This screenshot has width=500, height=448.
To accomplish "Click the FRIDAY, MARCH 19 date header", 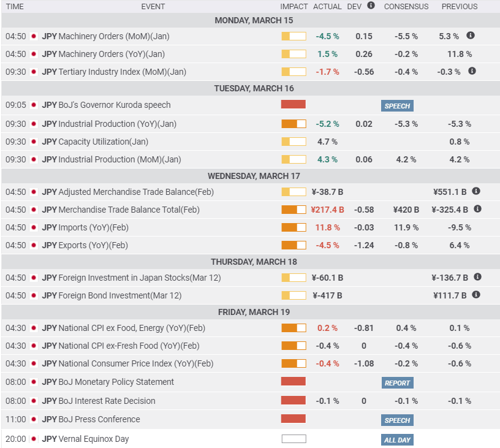I will (254, 312).
